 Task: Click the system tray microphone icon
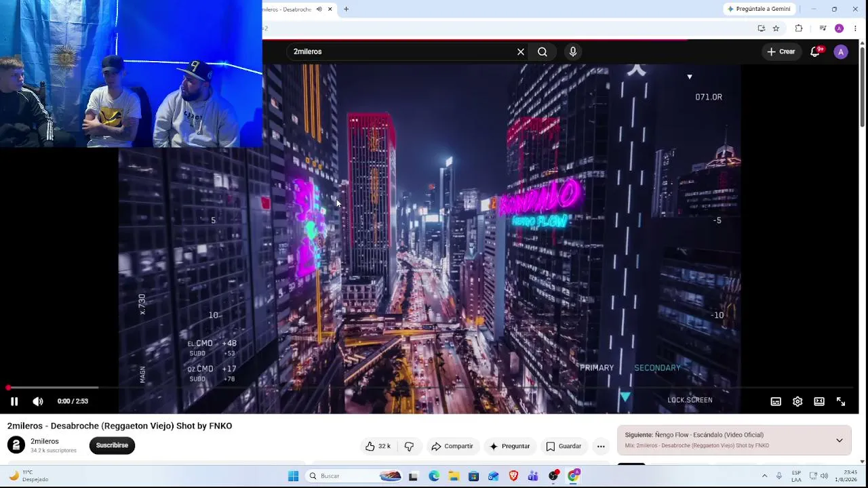779,476
